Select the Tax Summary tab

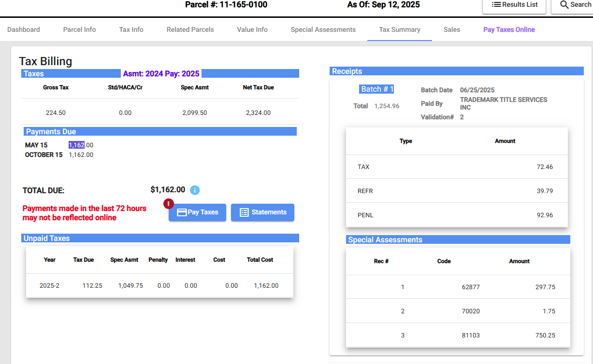coord(399,29)
